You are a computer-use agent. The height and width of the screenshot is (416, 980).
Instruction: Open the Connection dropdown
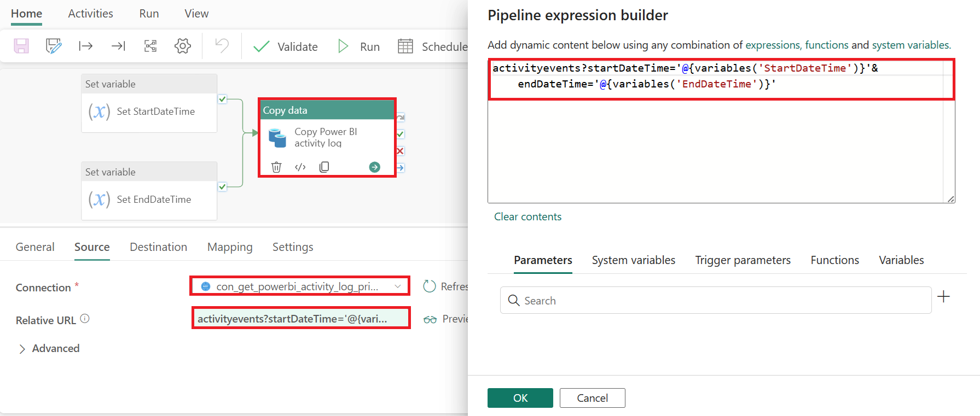pos(300,286)
